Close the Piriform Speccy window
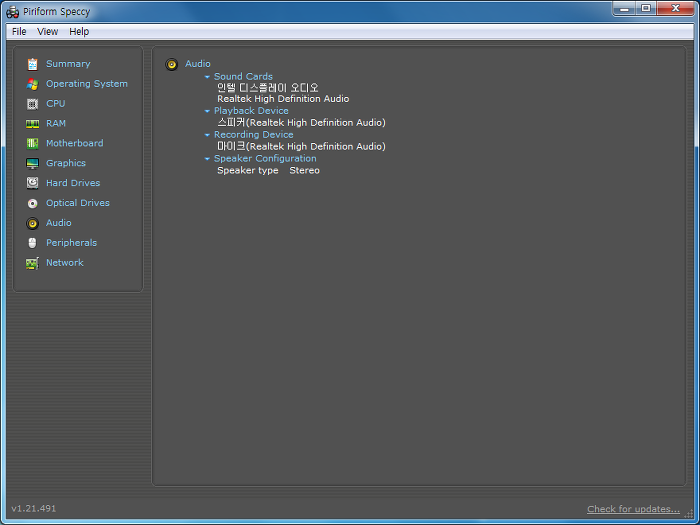700x525 pixels. pyautogui.click(x=675, y=8)
